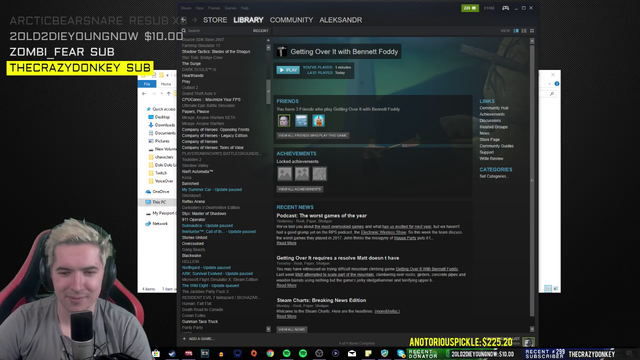Open the Store Page link

pyautogui.click(x=489, y=140)
